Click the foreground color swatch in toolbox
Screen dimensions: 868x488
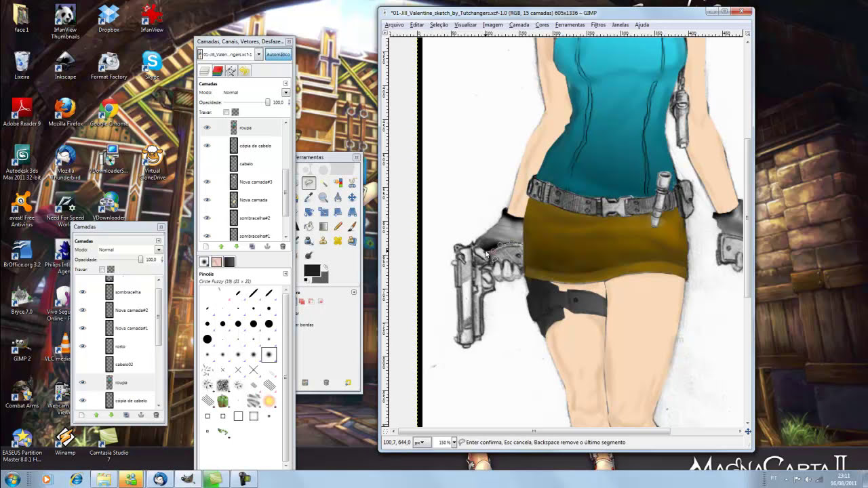coord(312,271)
